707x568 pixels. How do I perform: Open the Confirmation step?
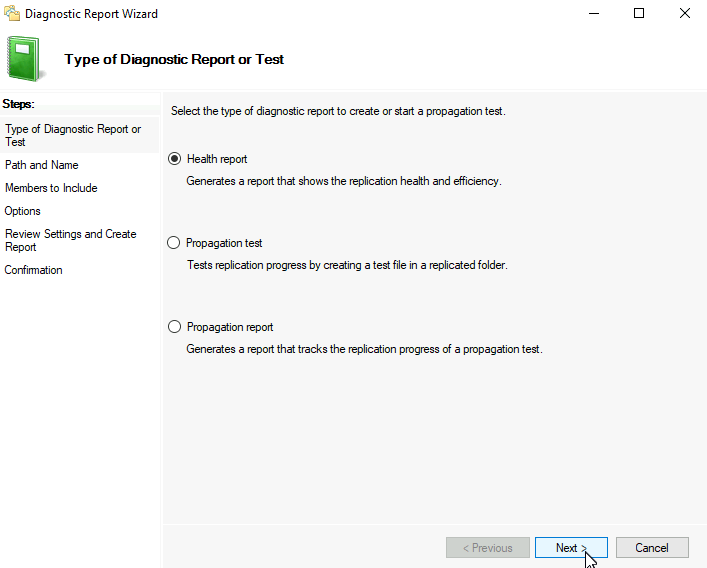pyautogui.click(x=33, y=270)
